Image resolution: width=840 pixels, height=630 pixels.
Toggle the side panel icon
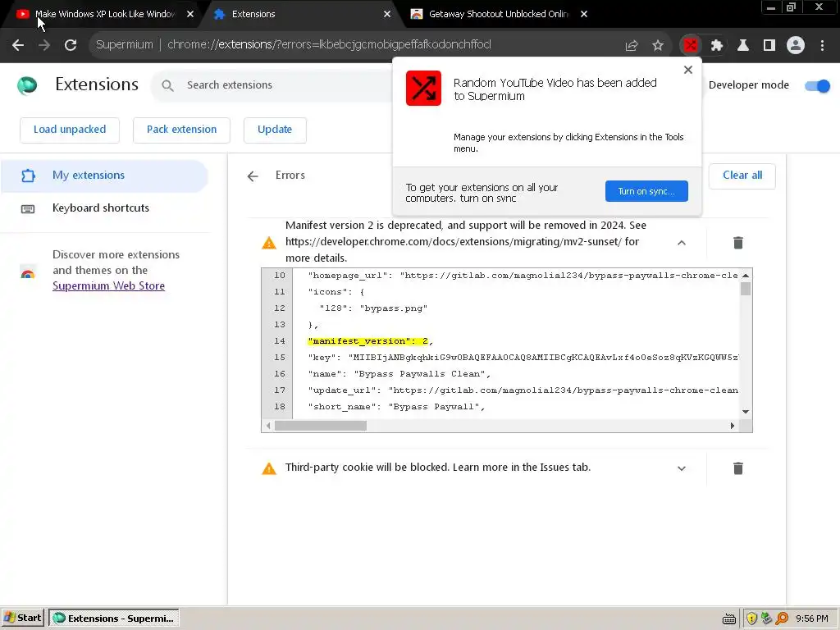tap(769, 45)
